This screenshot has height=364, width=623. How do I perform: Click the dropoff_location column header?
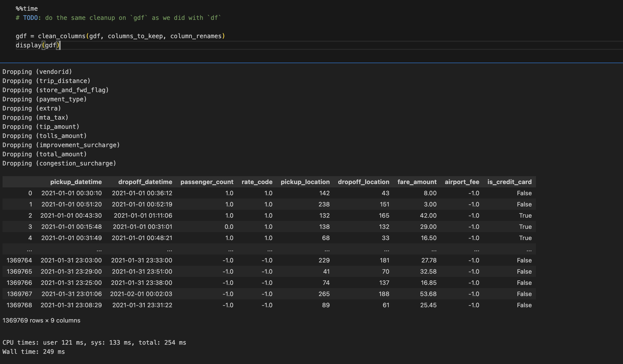363,182
